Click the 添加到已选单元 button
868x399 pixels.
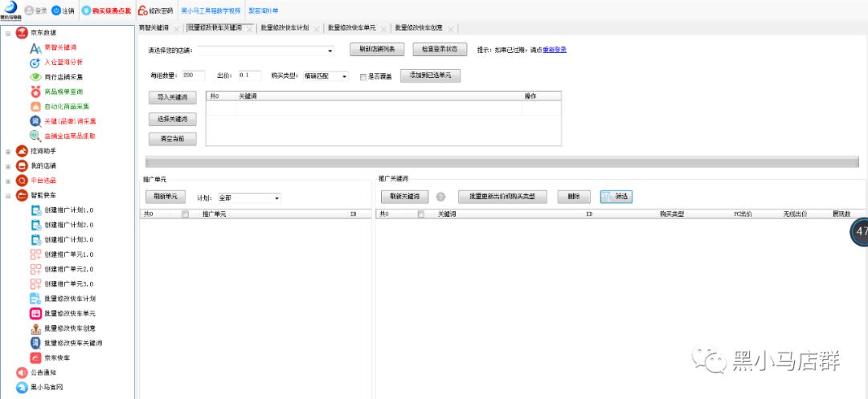430,75
